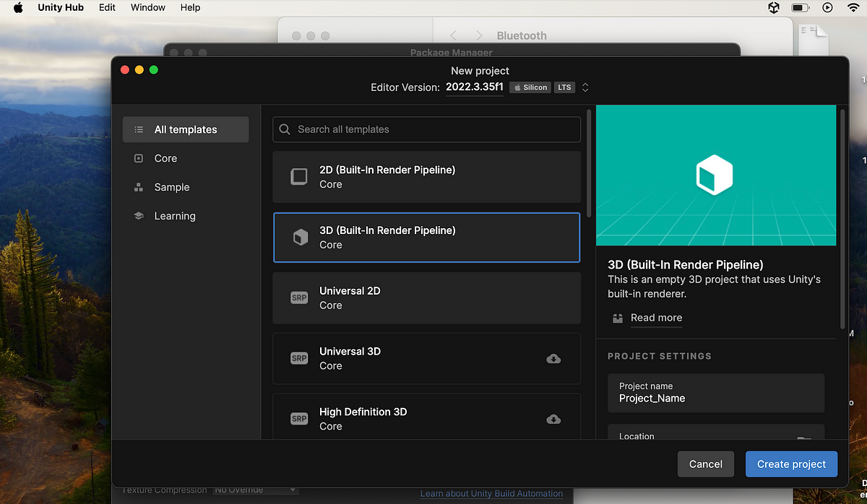Click the Read more book icon
Screen dimensions: 867x504
tap(617, 318)
